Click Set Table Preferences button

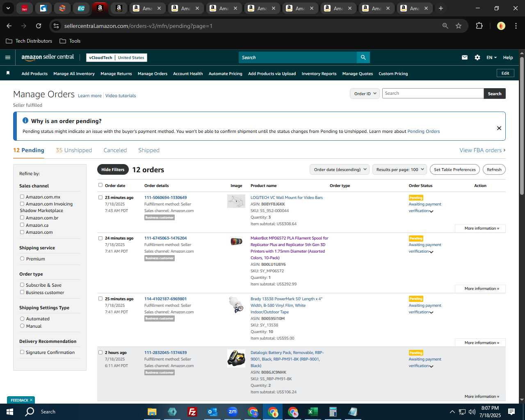pos(454,169)
